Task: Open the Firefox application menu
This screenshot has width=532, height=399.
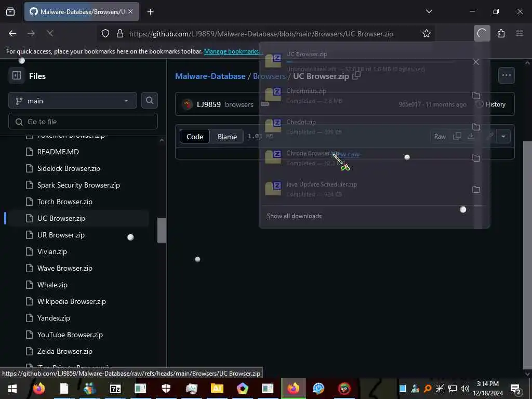Action: pos(520,33)
